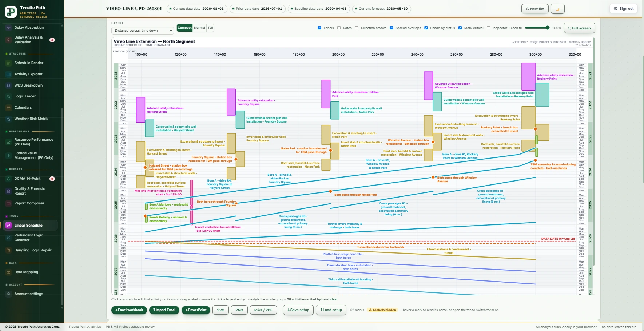Click the DCMA 14-Point shield icon
The image size is (644, 331).
point(8,179)
